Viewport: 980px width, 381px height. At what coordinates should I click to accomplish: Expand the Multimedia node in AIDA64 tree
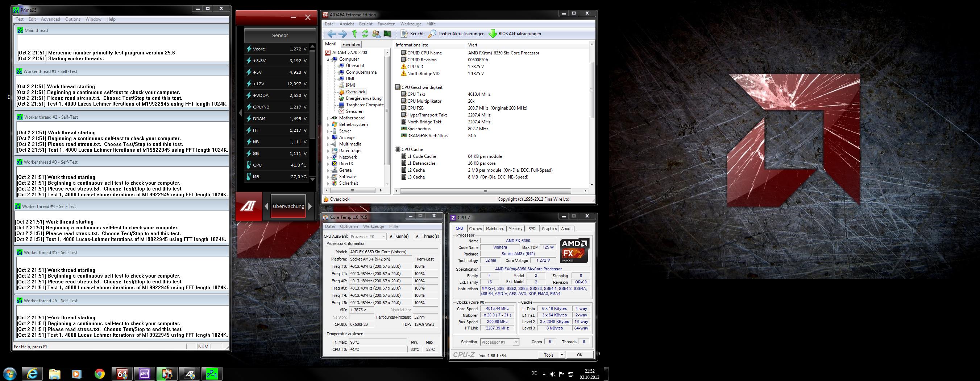[328, 144]
